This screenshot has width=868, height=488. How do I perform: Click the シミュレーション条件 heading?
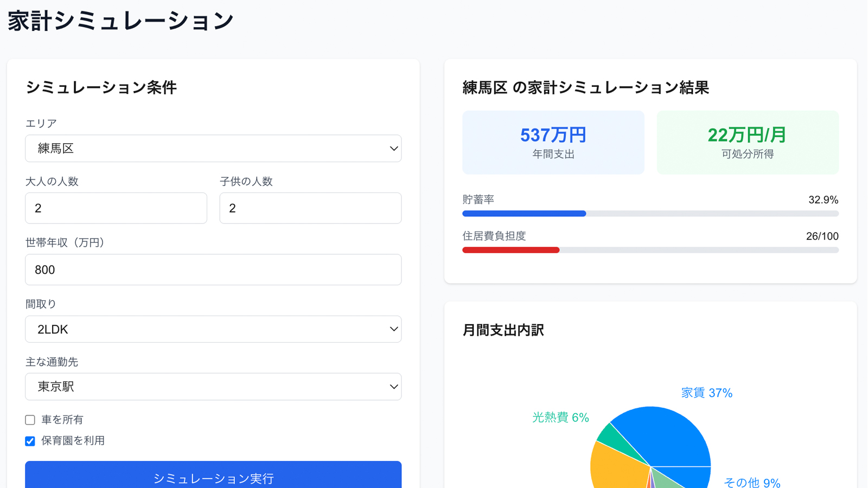tap(101, 88)
